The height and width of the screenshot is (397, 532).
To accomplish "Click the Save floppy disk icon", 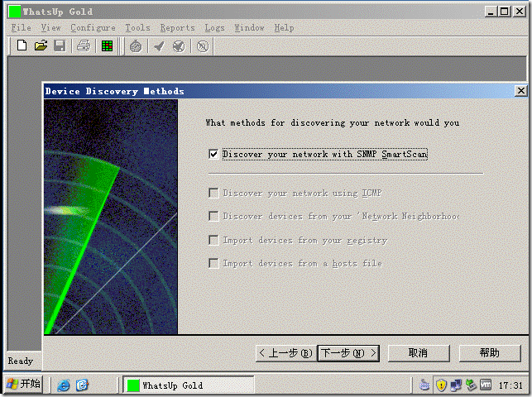I will [x=60, y=45].
